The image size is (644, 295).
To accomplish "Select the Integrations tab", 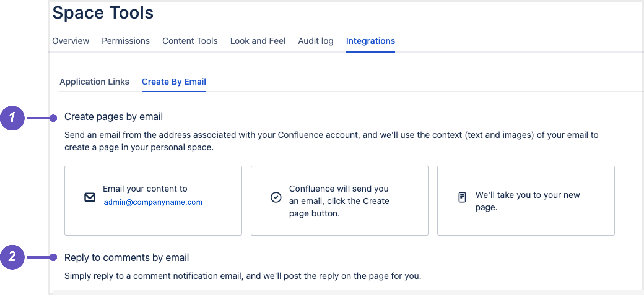I will (370, 41).
